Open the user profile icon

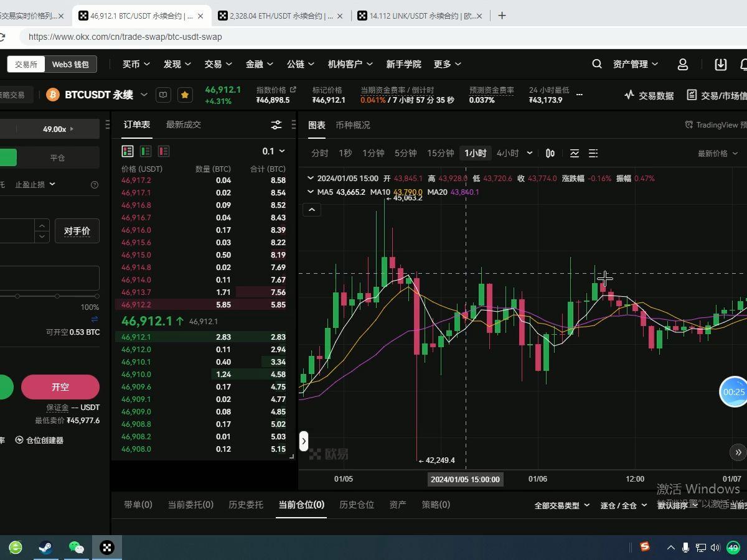click(x=683, y=64)
